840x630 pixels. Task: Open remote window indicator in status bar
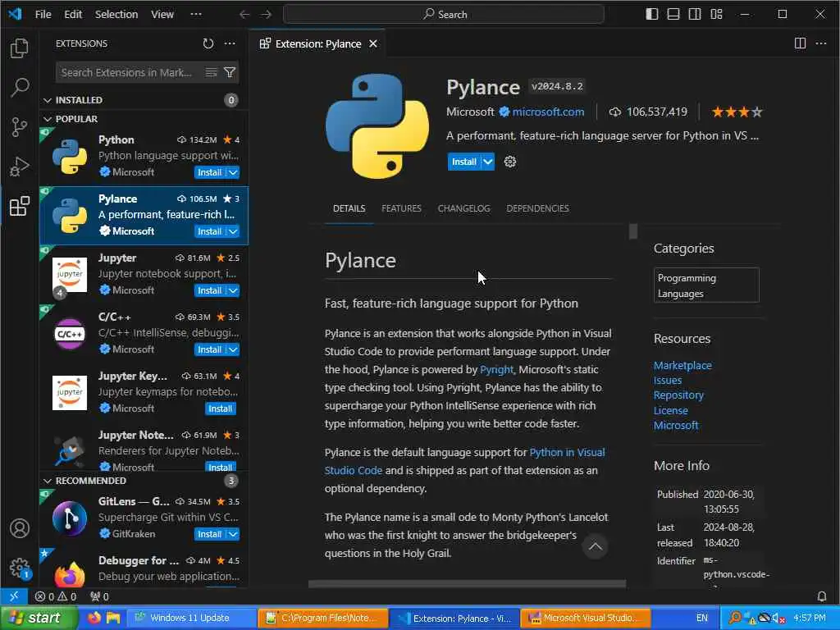14,596
